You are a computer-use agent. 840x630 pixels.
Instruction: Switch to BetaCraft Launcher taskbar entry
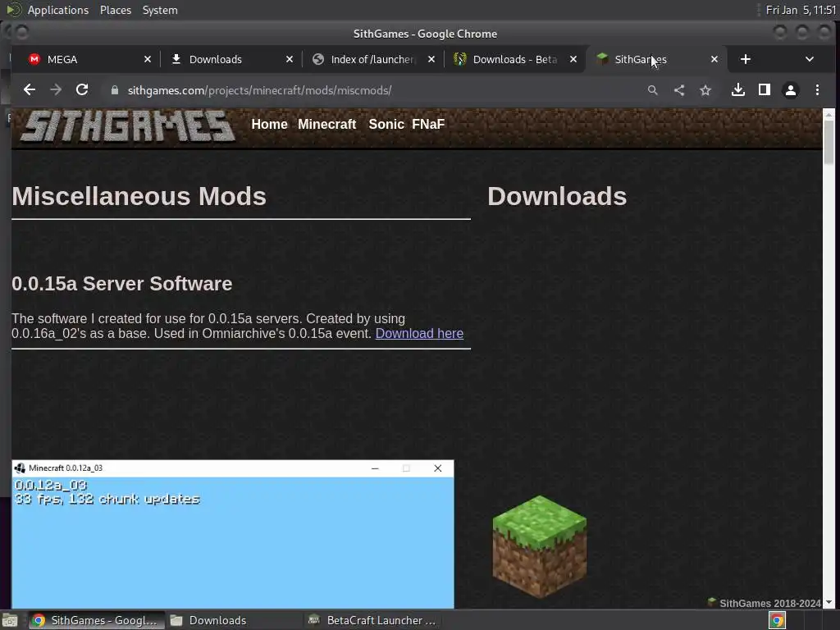[373, 620]
